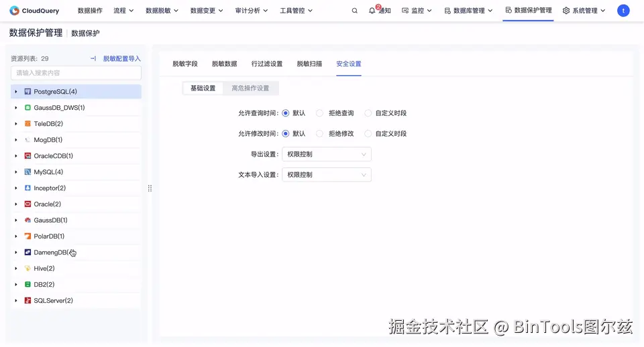644x347 pixels.
Task: Expand the MySQL(4) tree arrow
Action: click(16, 172)
